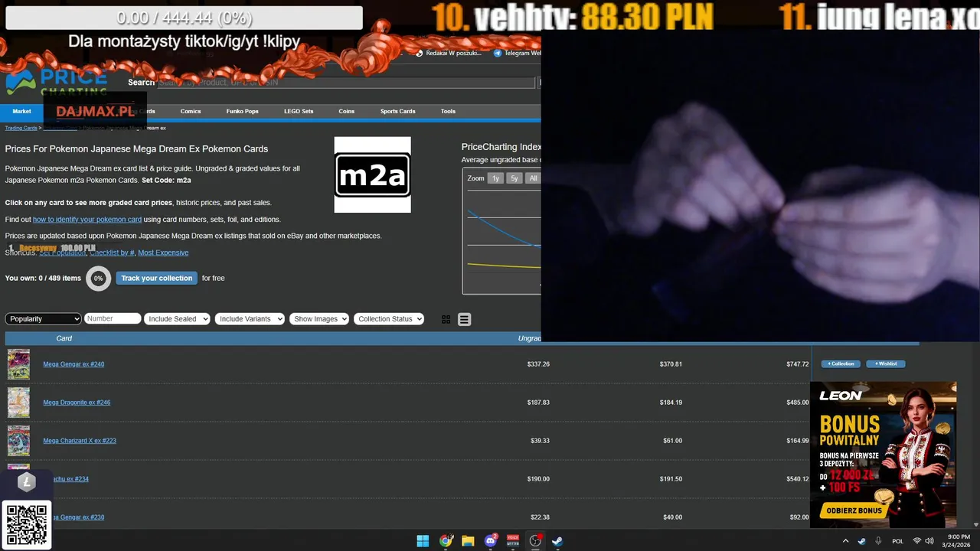Select $485.00 Mega Dragonite price

tap(797, 403)
